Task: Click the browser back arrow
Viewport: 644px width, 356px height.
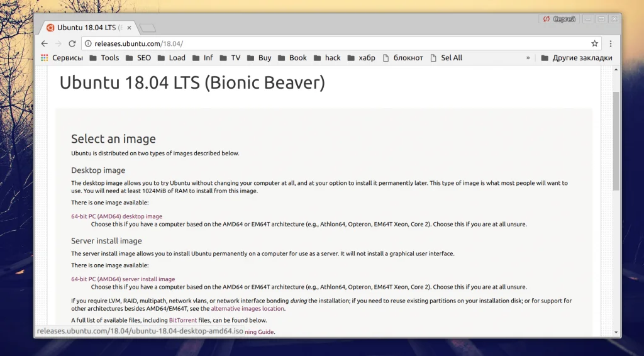Action: [44, 43]
